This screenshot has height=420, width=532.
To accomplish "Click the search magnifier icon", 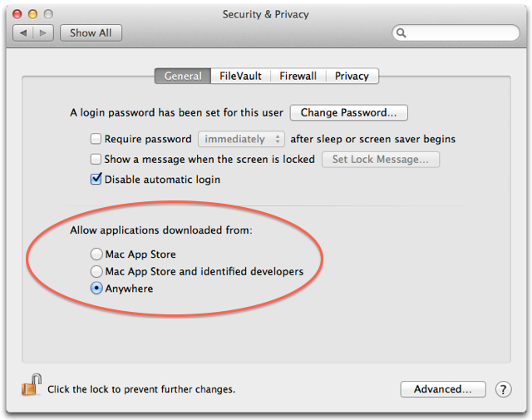I will point(401,33).
